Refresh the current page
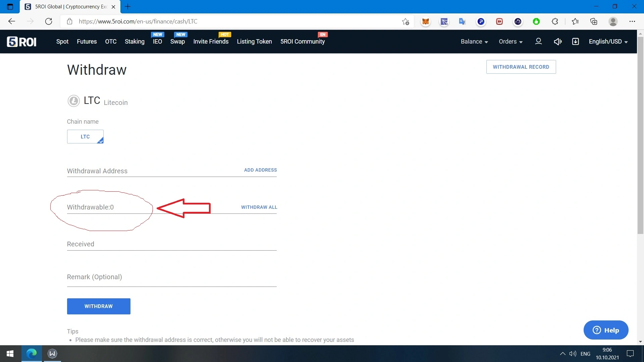This screenshot has height=362, width=644. point(49,21)
